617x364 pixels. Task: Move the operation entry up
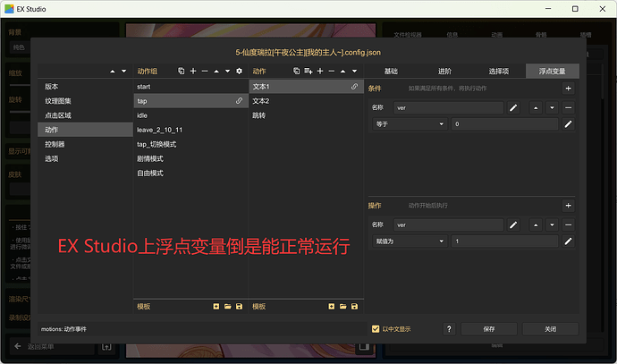pyautogui.click(x=536, y=224)
